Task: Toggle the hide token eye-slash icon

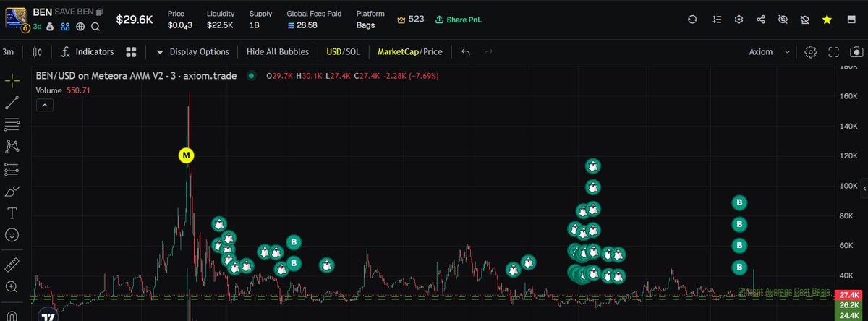Action: 782,20
